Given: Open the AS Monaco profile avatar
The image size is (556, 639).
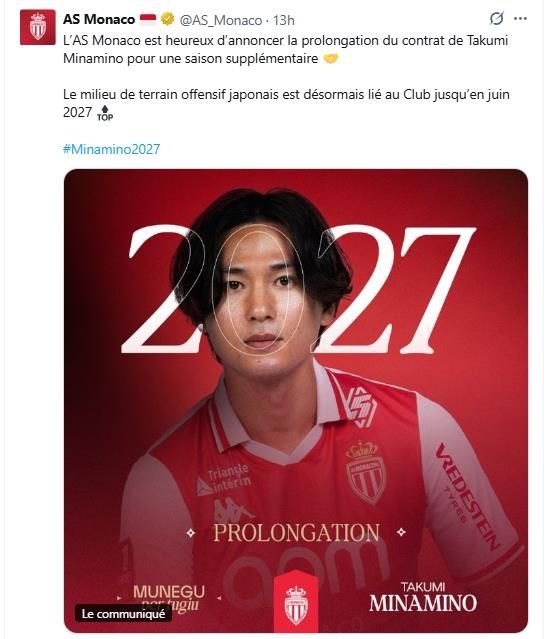Looking at the screenshot, I should [38, 27].
